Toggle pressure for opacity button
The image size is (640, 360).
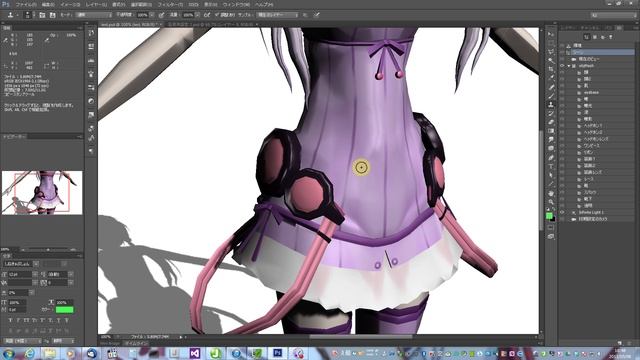coord(161,15)
